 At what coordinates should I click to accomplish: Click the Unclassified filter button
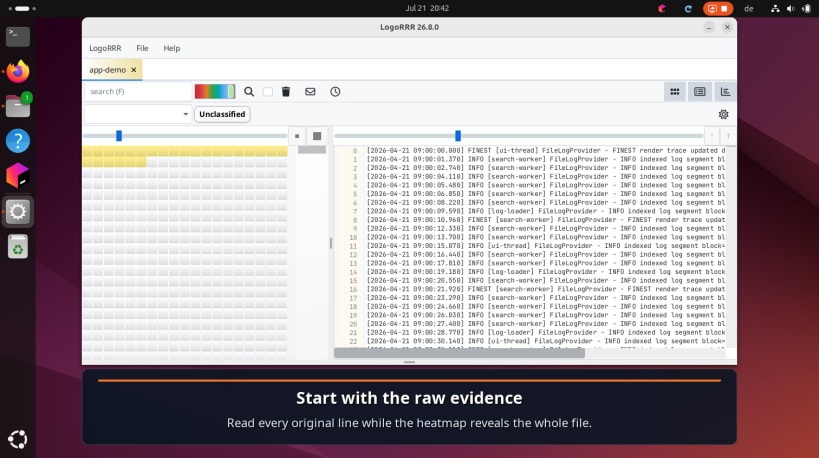pos(222,114)
